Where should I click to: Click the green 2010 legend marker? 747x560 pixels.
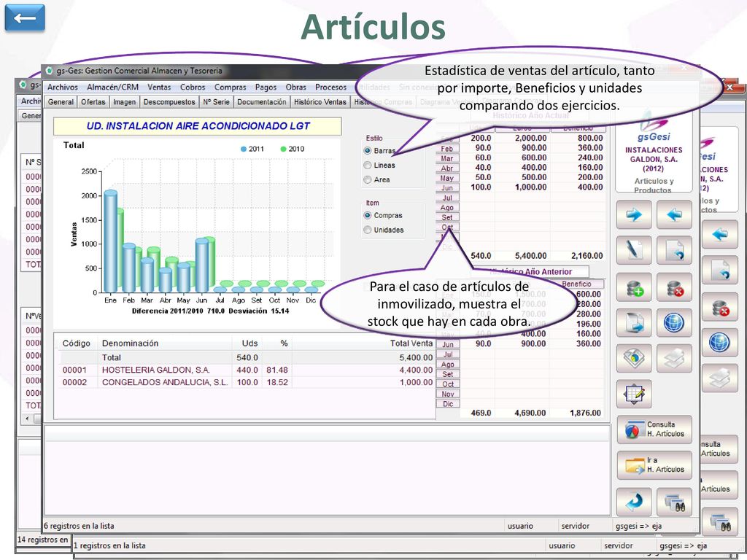284,149
